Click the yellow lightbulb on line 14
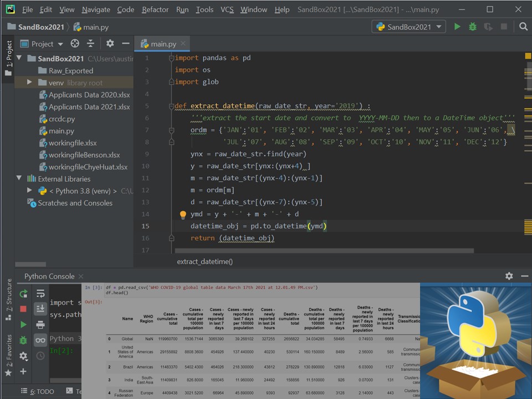This screenshot has height=399, width=532. click(183, 214)
